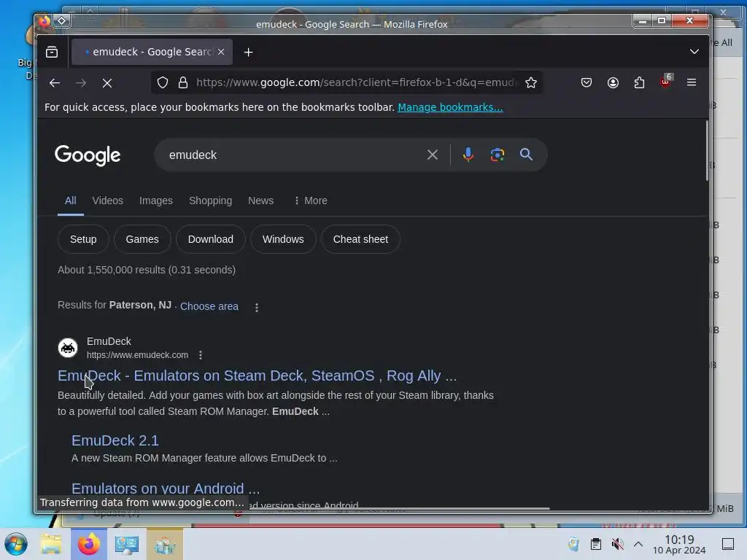Open the uBlock Origin extension icon

(665, 82)
